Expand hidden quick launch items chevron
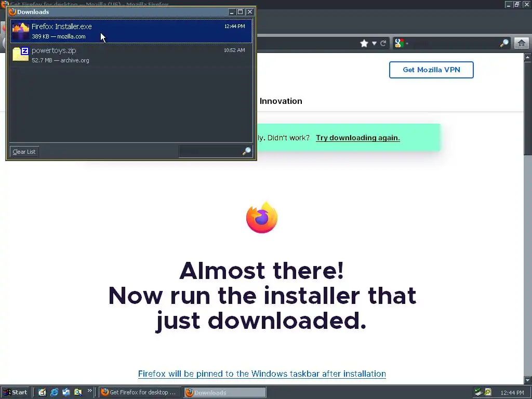This screenshot has height=399, width=532. click(x=89, y=391)
